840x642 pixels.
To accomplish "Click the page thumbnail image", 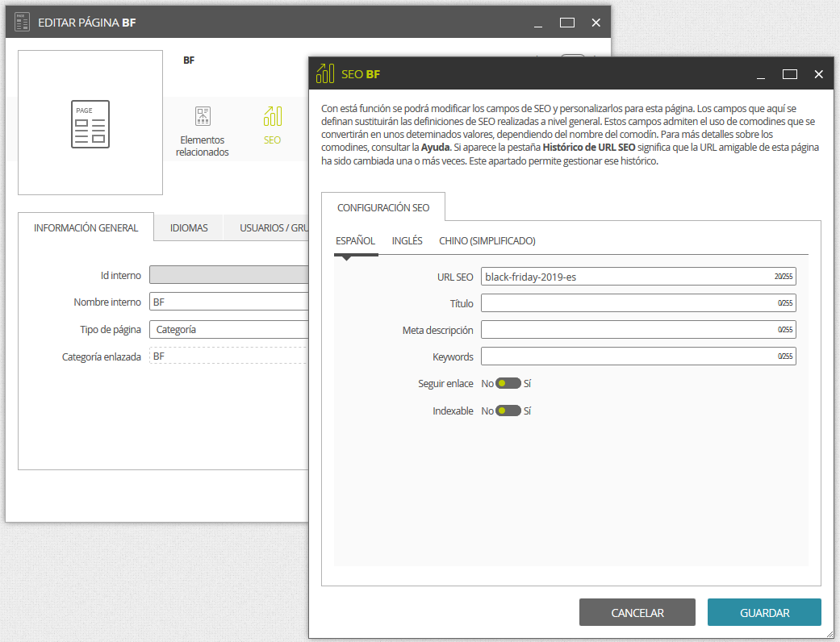I will pyautogui.click(x=90, y=123).
